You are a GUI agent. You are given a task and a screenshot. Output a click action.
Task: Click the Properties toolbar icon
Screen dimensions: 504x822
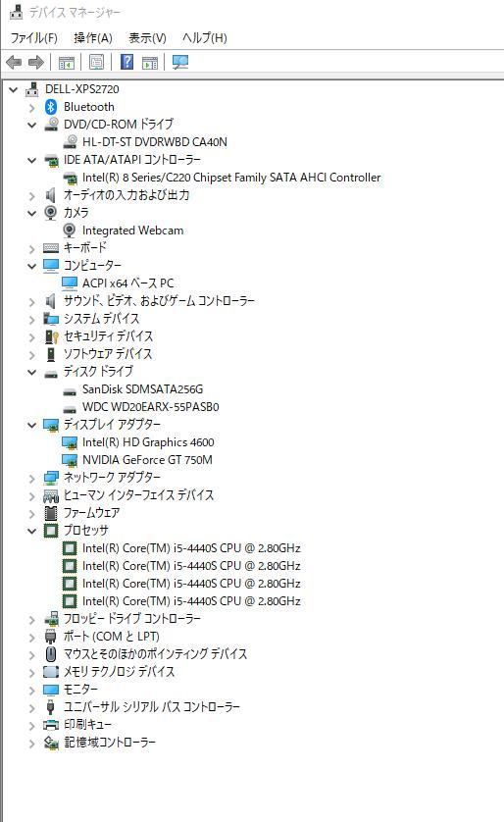[x=96, y=63]
